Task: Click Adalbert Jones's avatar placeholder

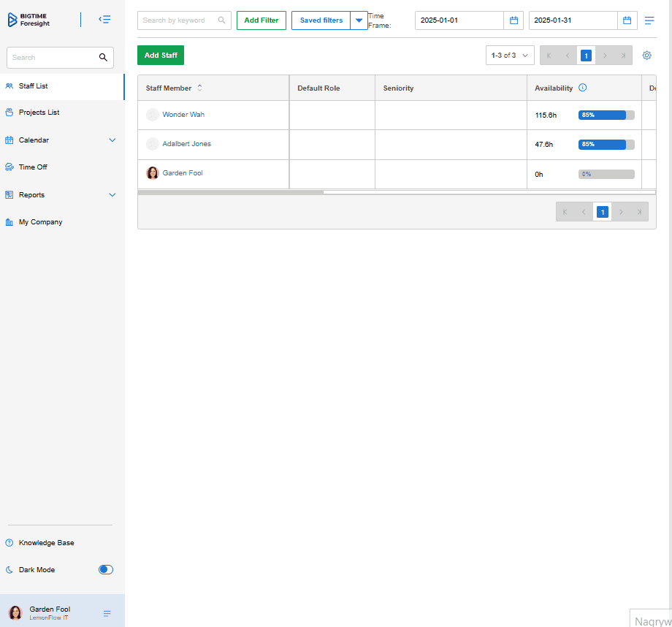Action: pyautogui.click(x=153, y=144)
